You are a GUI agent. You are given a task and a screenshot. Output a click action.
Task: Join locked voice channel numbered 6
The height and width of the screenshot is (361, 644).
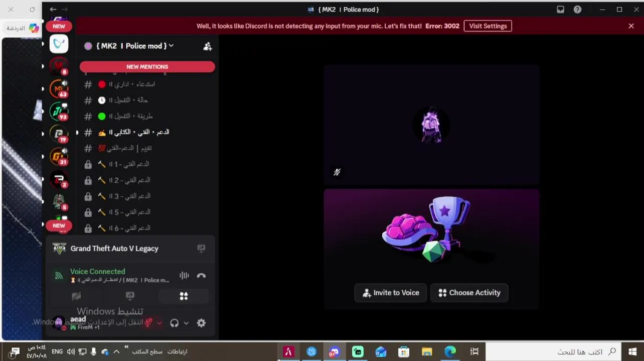coord(148,228)
